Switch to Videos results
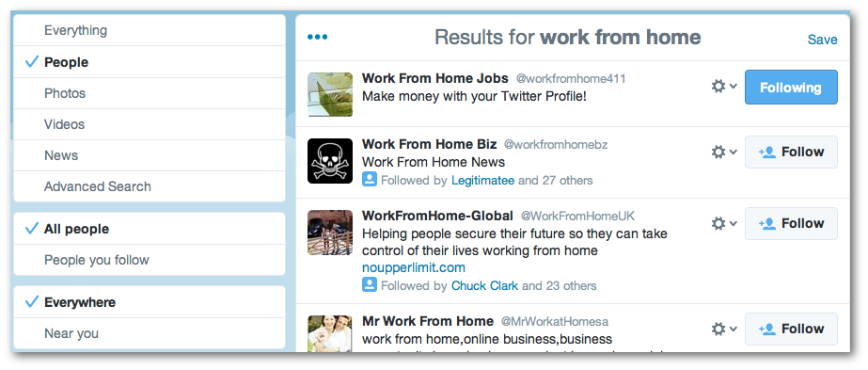 click(150, 124)
